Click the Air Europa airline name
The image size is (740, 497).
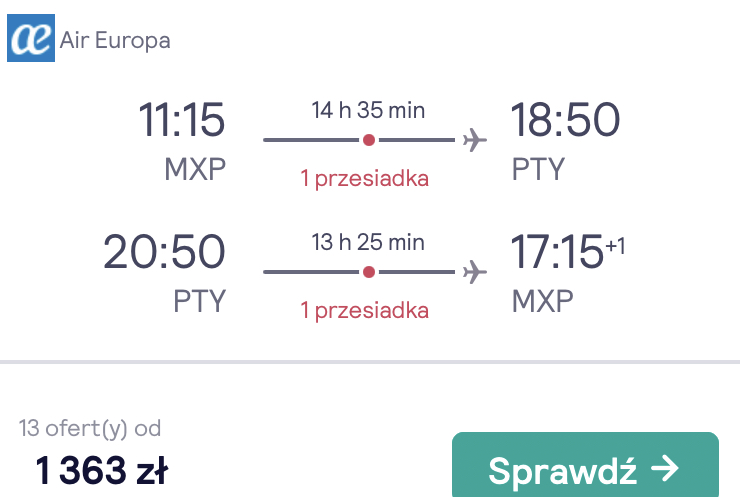[x=115, y=40]
